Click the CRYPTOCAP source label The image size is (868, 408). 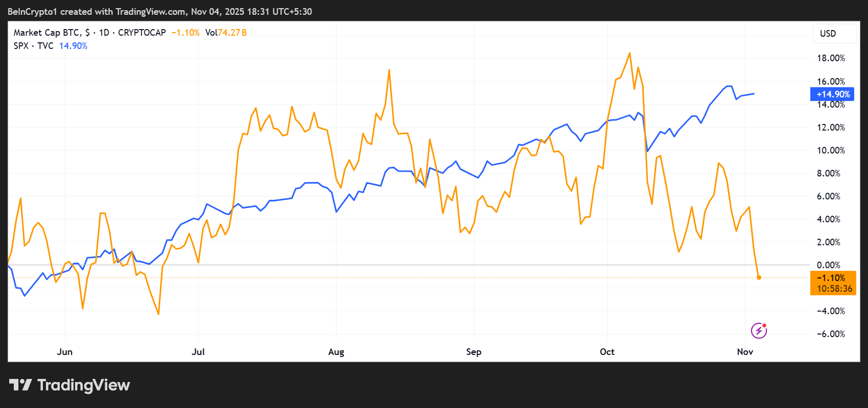pos(142,33)
